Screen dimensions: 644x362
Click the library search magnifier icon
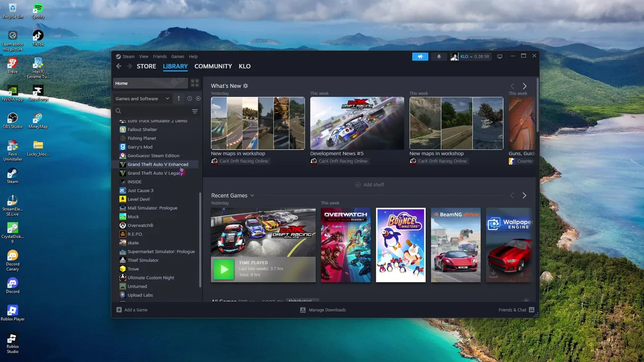[x=119, y=111]
